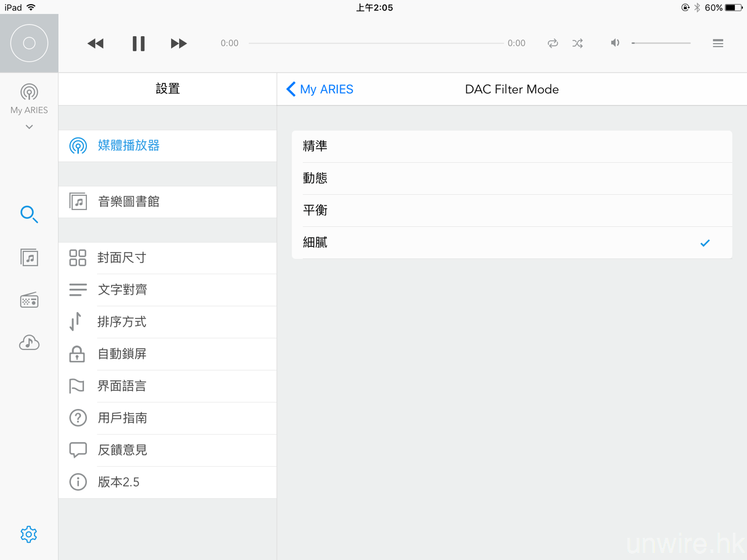This screenshot has height=560, width=747.
Task: Expand the My ARIES device chevron
Action: coord(29,127)
